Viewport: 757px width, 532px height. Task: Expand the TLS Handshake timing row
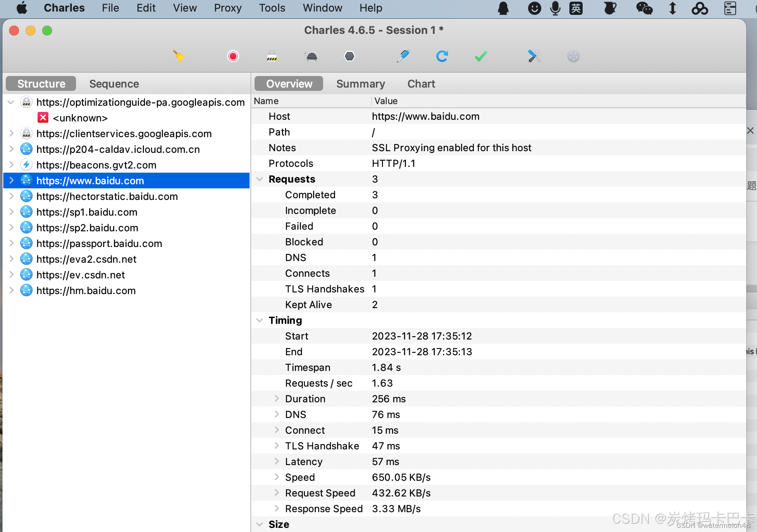click(x=277, y=446)
